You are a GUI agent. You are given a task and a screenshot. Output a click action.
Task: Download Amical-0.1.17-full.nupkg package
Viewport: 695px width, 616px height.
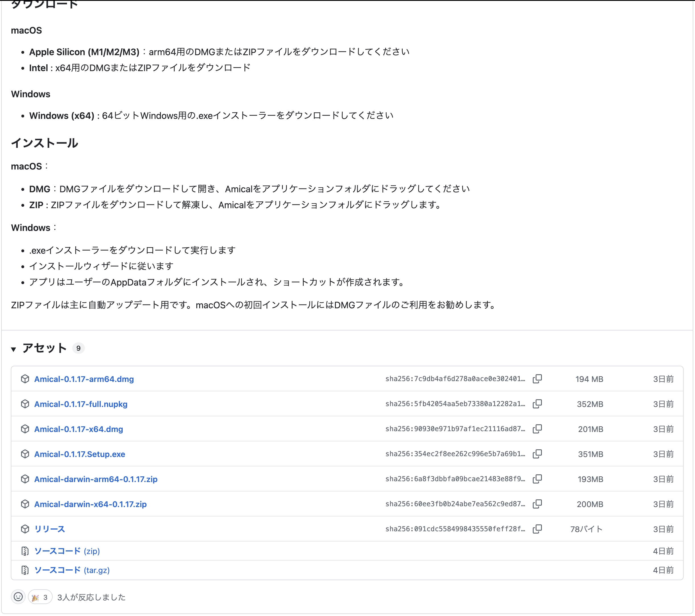(81, 404)
